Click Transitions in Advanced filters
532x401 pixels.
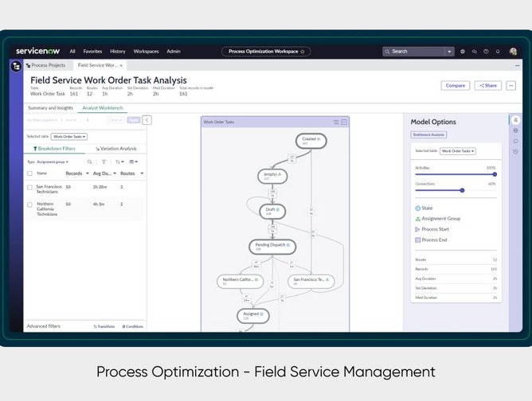pyautogui.click(x=104, y=326)
